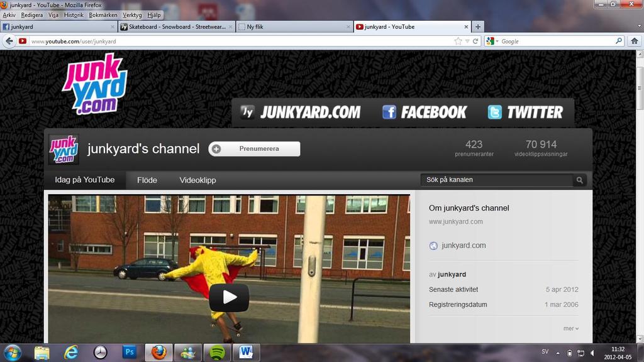Click the junkyard author name link
The width and height of the screenshot is (644, 362).
(x=452, y=274)
